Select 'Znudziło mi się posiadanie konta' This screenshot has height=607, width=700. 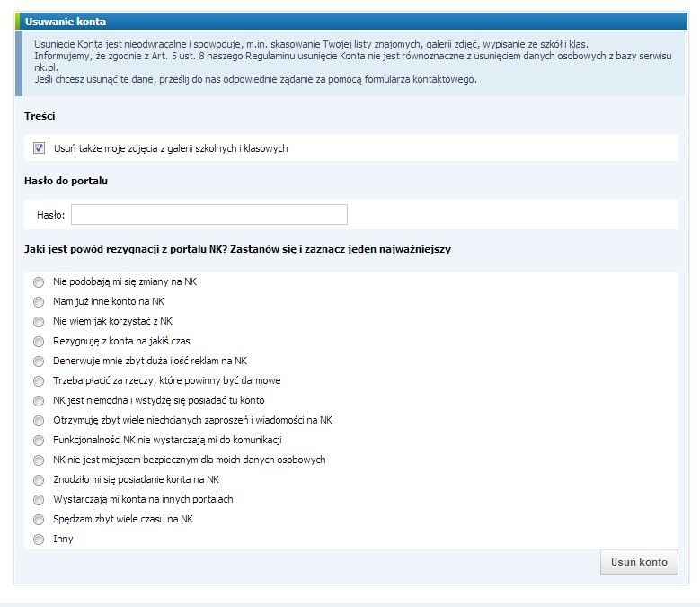(39, 480)
